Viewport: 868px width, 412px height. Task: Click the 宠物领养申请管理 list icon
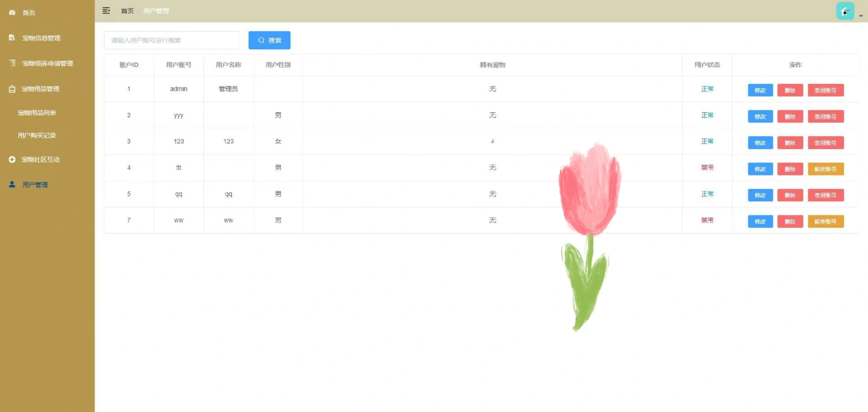click(12, 63)
